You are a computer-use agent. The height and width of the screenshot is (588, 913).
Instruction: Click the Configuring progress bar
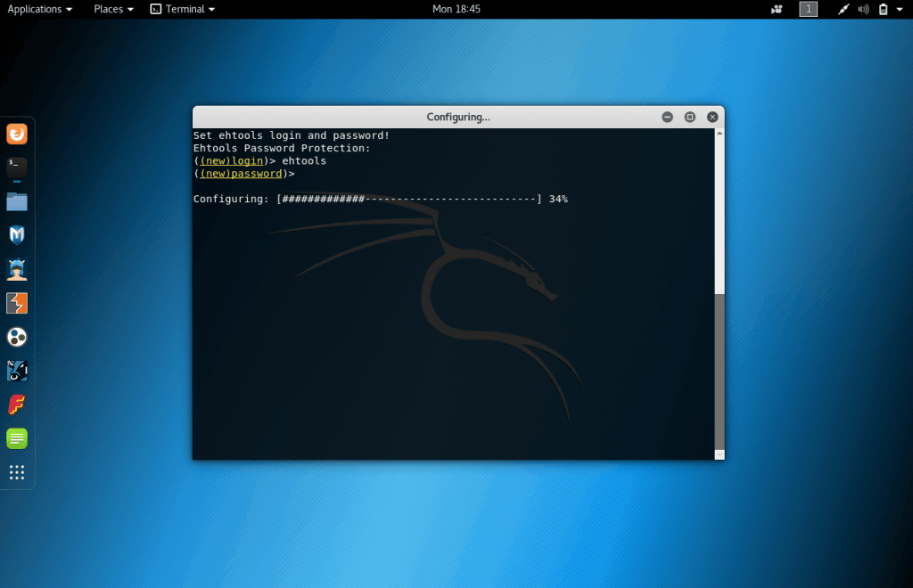(x=409, y=199)
